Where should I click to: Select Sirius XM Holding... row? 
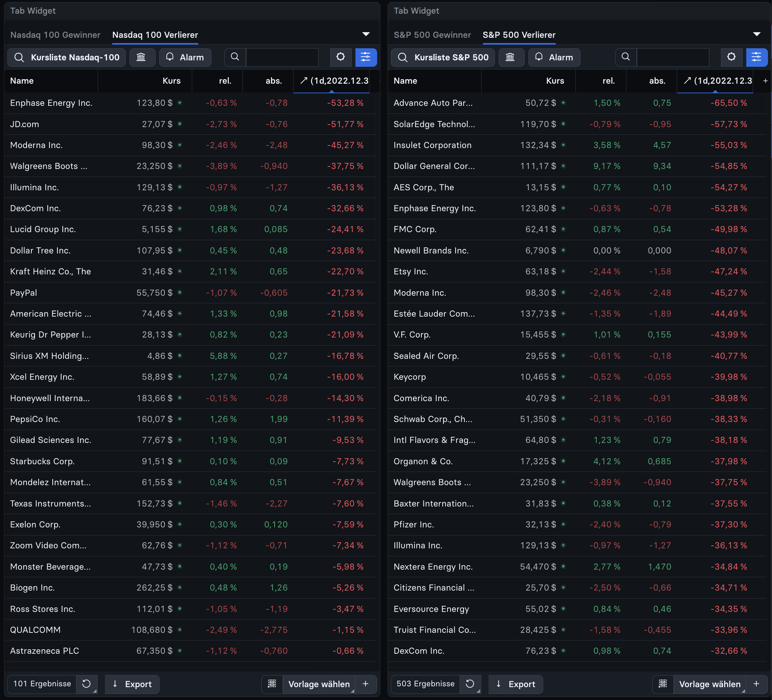(x=190, y=356)
